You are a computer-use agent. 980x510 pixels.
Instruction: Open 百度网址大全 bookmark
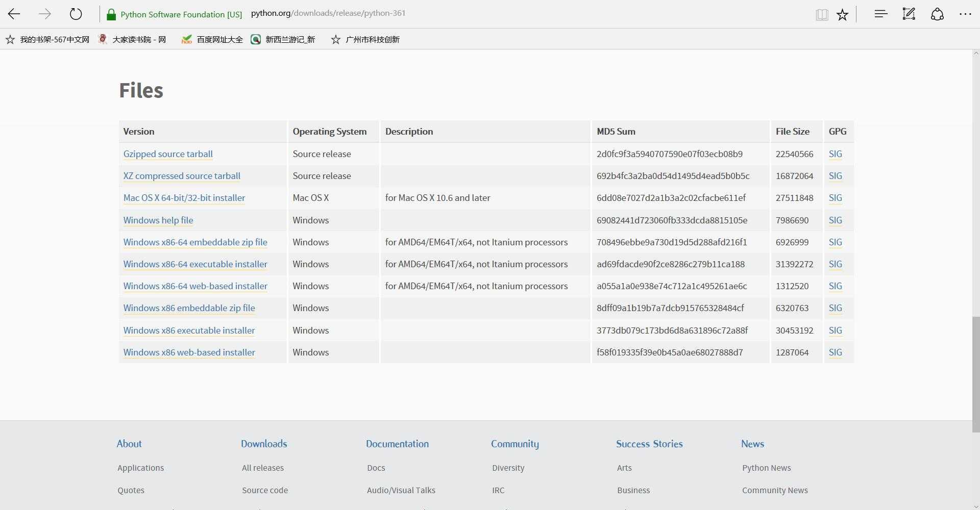coord(212,39)
